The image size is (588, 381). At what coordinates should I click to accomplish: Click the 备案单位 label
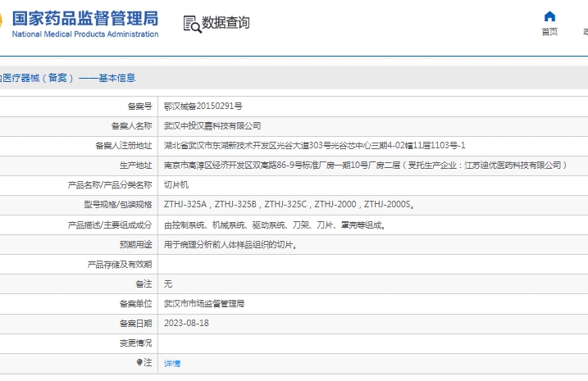point(136,304)
